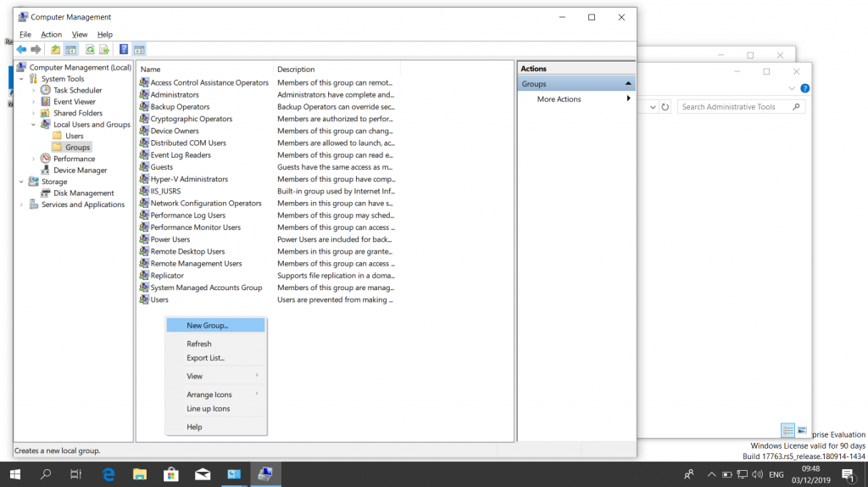Click the Replicator group icon
Image resolution: width=868 pixels, height=487 pixels.
tap(144, 276)
